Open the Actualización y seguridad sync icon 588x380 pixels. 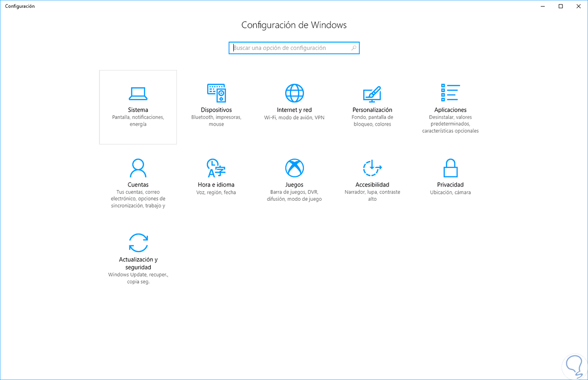pos(138,243)
